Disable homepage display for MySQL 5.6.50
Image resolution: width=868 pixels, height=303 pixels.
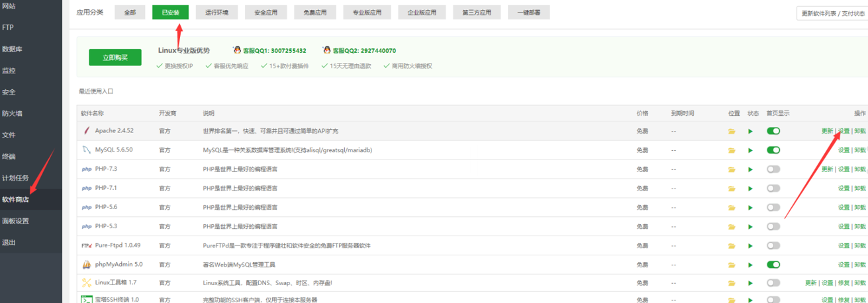tap(773, 150)
